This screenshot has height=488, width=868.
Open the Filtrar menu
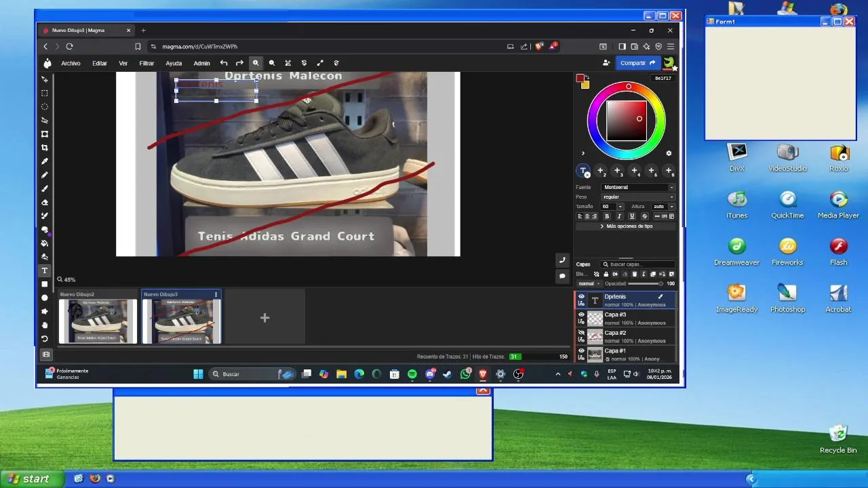[x=146, y=63]
